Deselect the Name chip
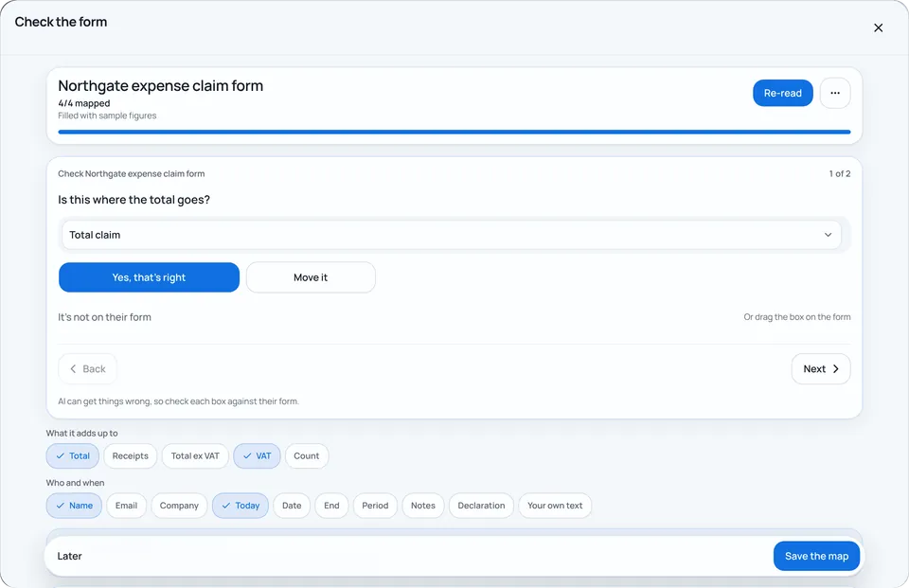Viewport: 909px width, 588px height. 74,506
